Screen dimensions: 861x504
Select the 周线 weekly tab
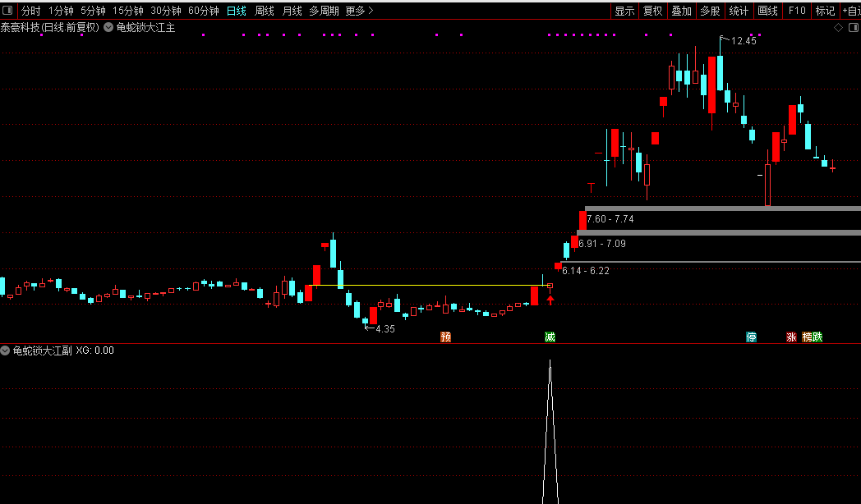coord(264,11)
